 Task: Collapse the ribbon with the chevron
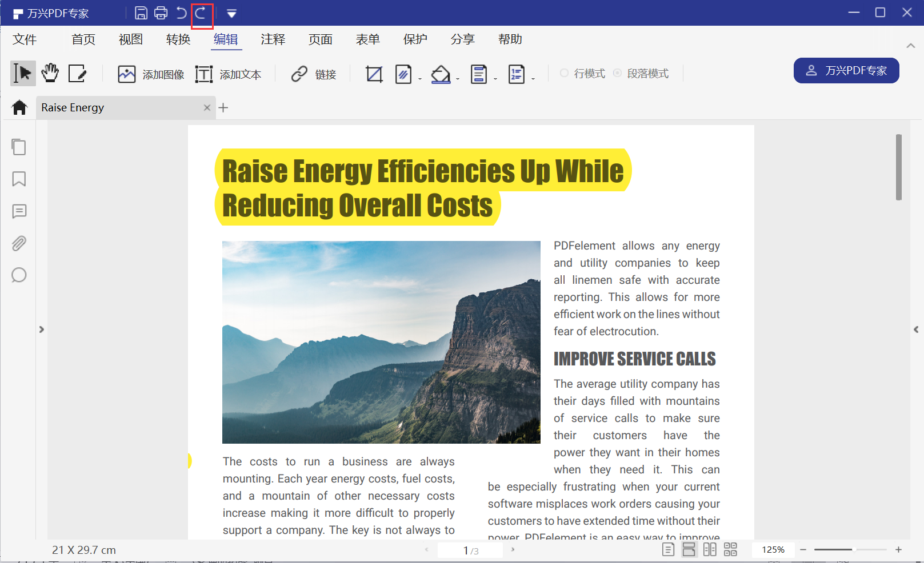coord(911,46)
